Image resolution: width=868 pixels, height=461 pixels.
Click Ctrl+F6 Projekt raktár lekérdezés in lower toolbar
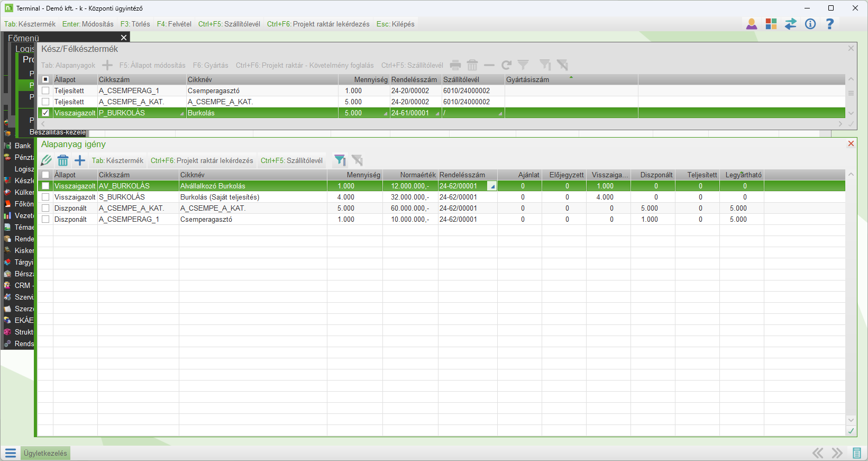[x=202, y=160]
